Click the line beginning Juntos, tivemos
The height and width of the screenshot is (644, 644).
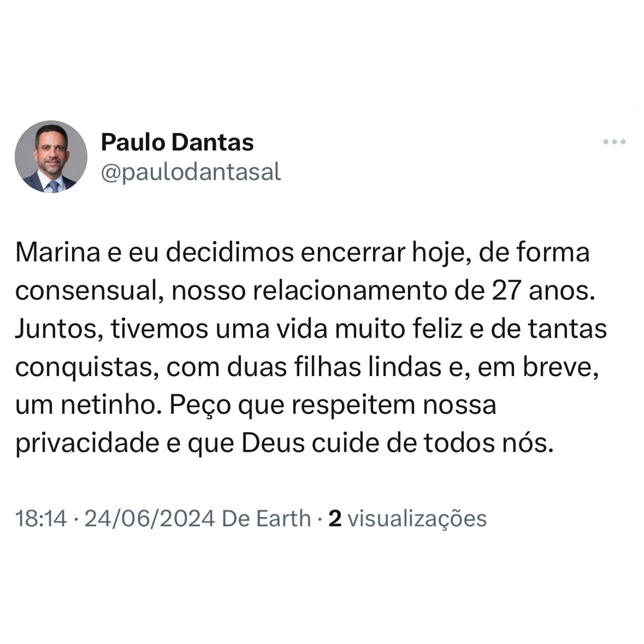pyautogui.click(x=311, y=329)
